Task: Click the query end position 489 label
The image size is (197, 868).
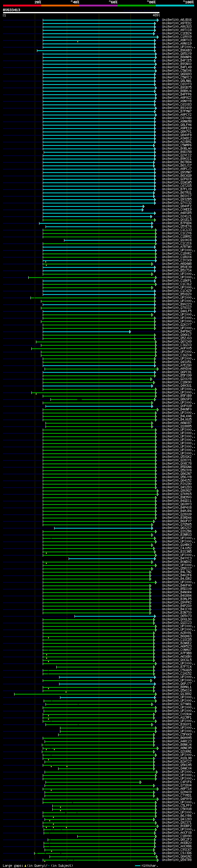Action: coord(155,15)
